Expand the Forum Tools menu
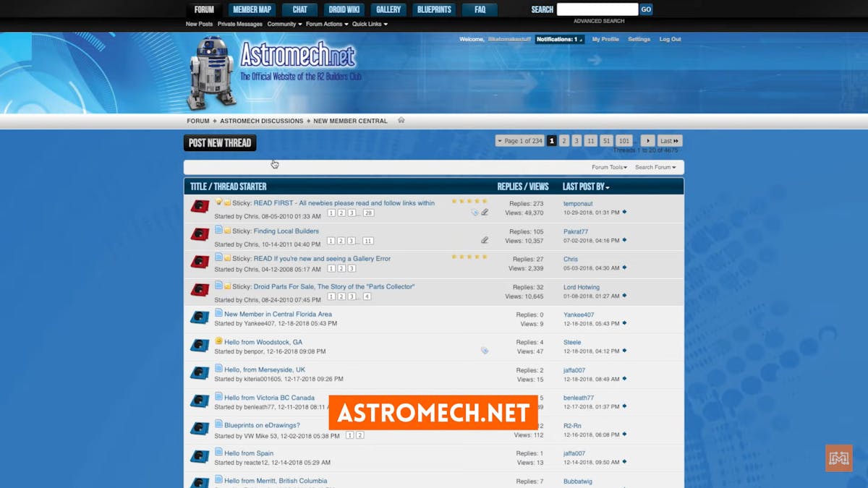This screenshot has width=868, height=488. coord(610,167)
